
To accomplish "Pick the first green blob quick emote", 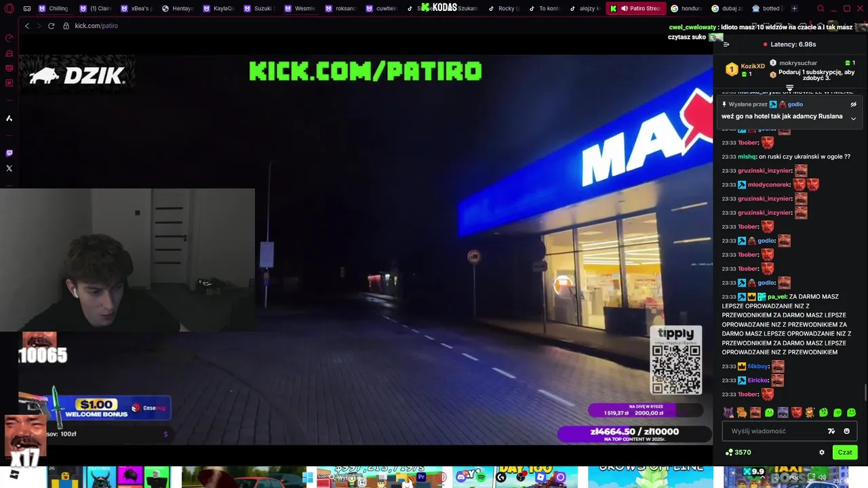I will (x=769, y=412).
